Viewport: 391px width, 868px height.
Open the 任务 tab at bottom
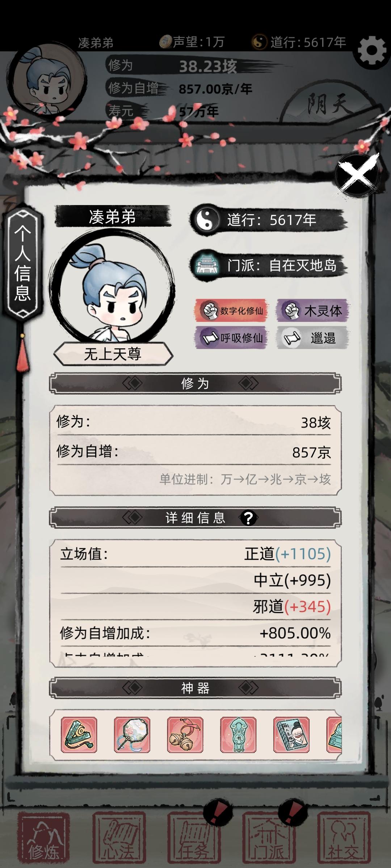click(193, 837)
